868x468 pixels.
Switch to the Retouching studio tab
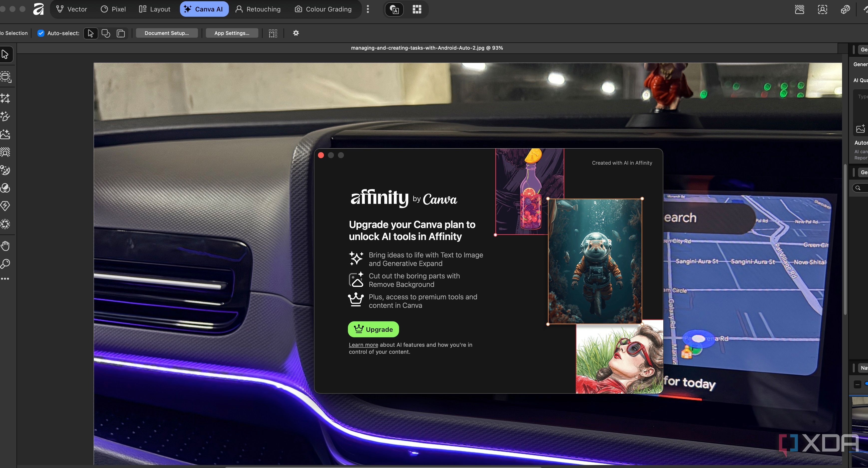[x=258, y=9]
